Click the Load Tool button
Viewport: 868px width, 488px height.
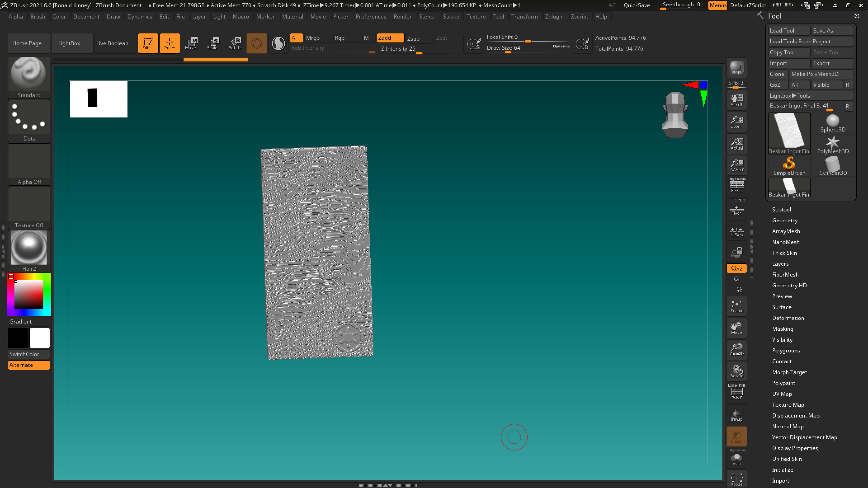click(789, 30)
